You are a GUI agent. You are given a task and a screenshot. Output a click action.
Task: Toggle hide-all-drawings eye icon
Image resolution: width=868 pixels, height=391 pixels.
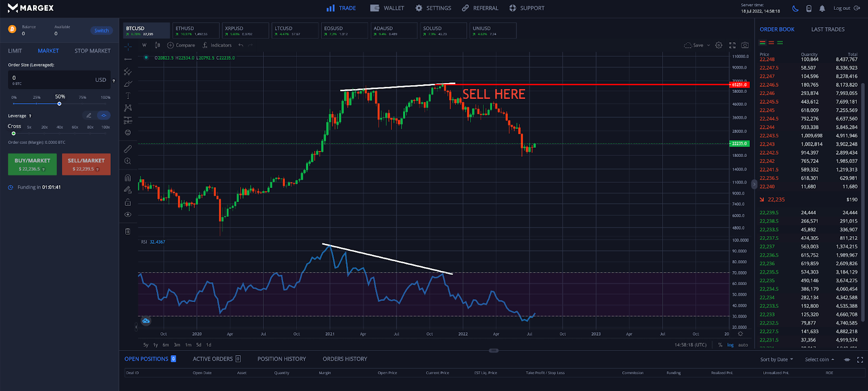(128, 215)
